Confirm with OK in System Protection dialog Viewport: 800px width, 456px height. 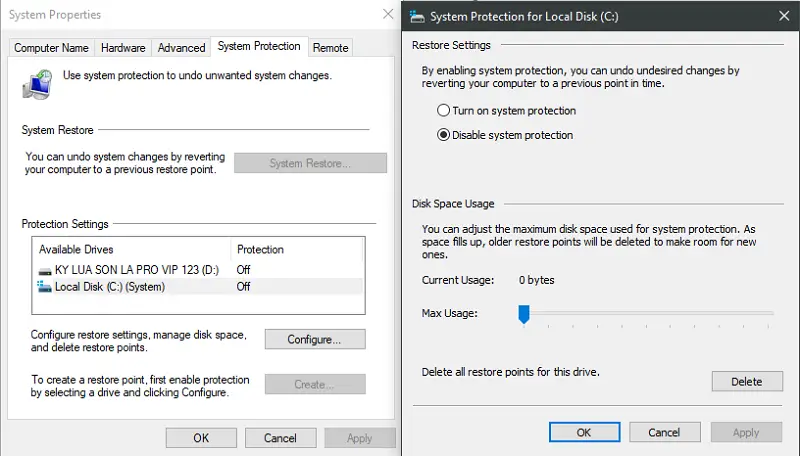coord(584,432)
